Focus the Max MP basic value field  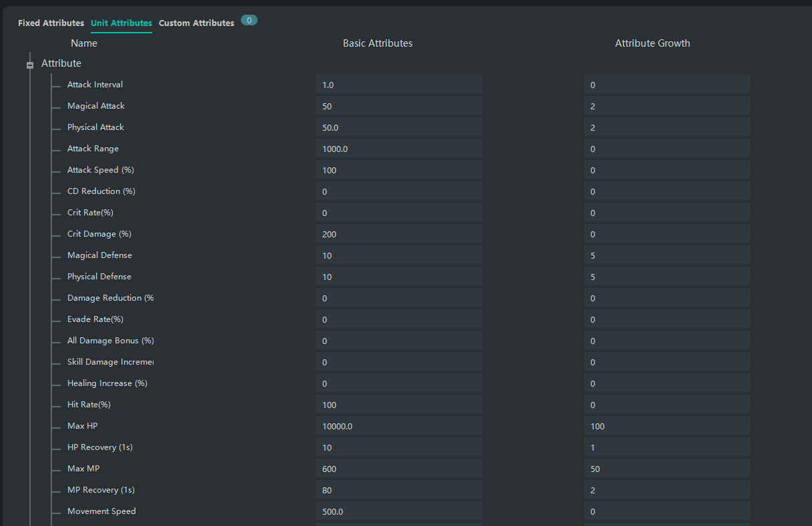[x=398, y=469]
